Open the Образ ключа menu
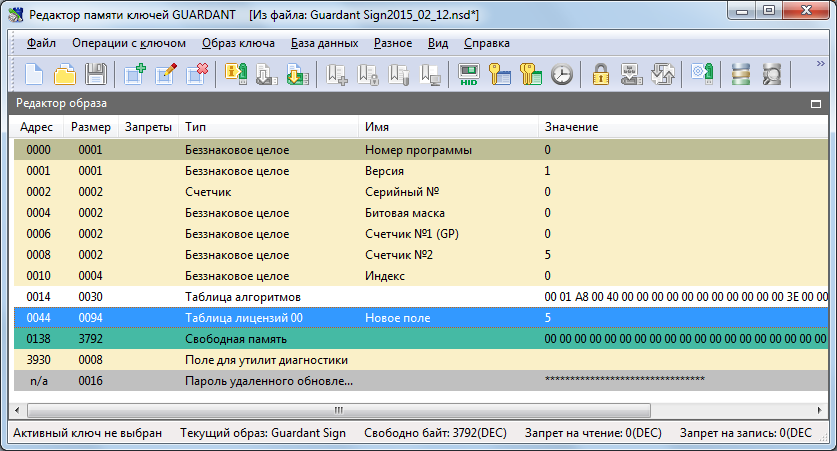 pyautogui.click(x=238, y=43)
